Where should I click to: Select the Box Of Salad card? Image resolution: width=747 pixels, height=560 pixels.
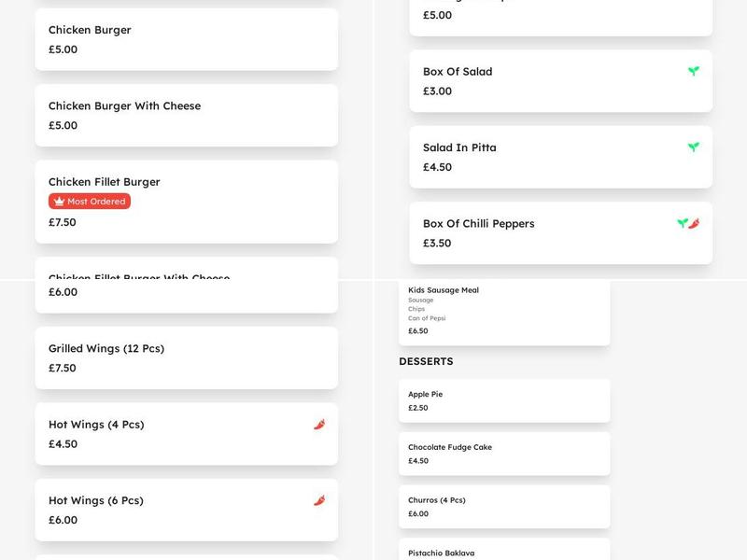pyautogui.click(x=560, y=80)
